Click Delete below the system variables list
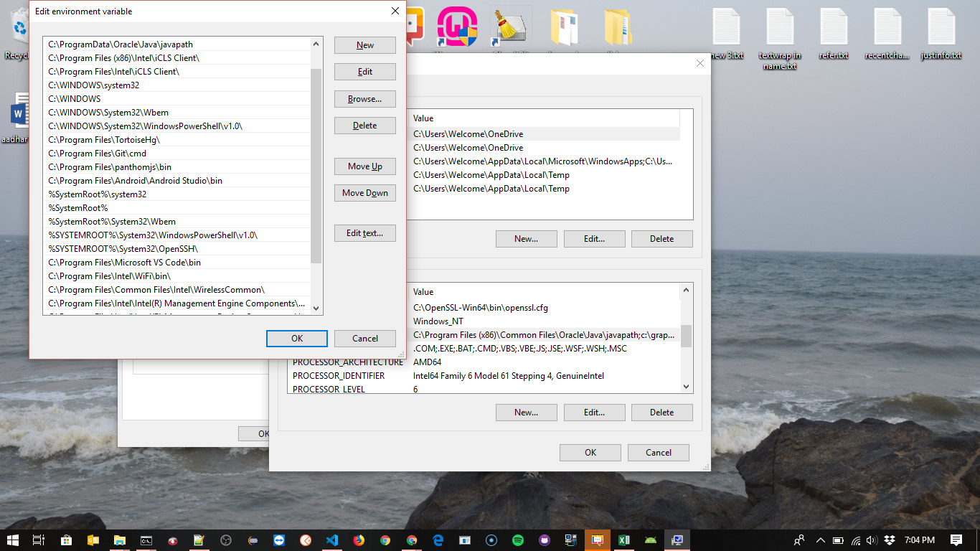This screenshot has width=980, height=551. coord(662,413)
